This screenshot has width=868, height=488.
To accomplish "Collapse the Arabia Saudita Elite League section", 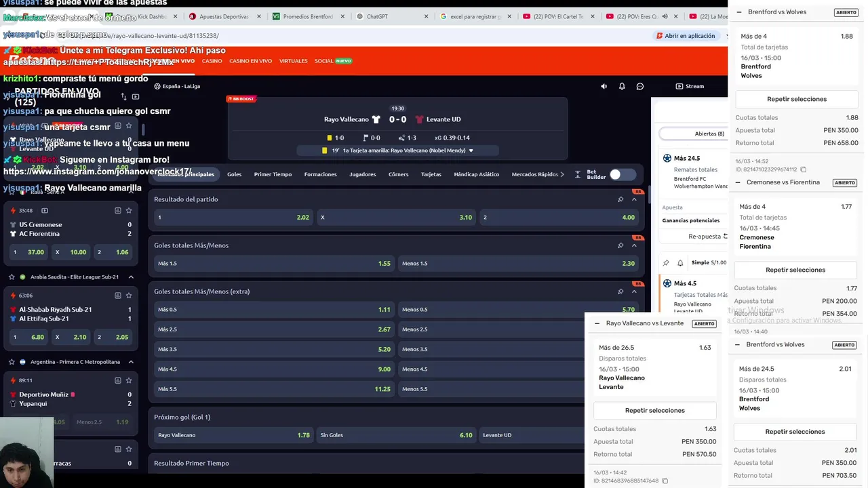I will click(x=131, y=277).
